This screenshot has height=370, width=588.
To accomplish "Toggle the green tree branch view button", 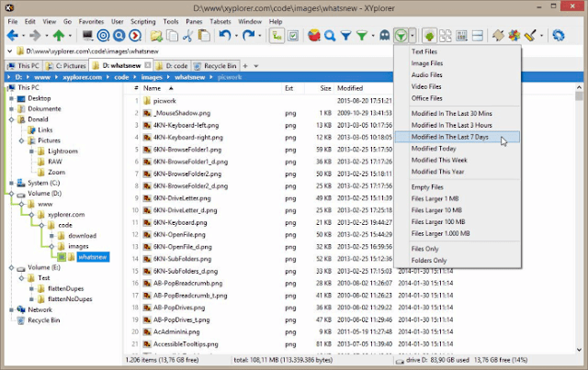I will pos(429,36).
